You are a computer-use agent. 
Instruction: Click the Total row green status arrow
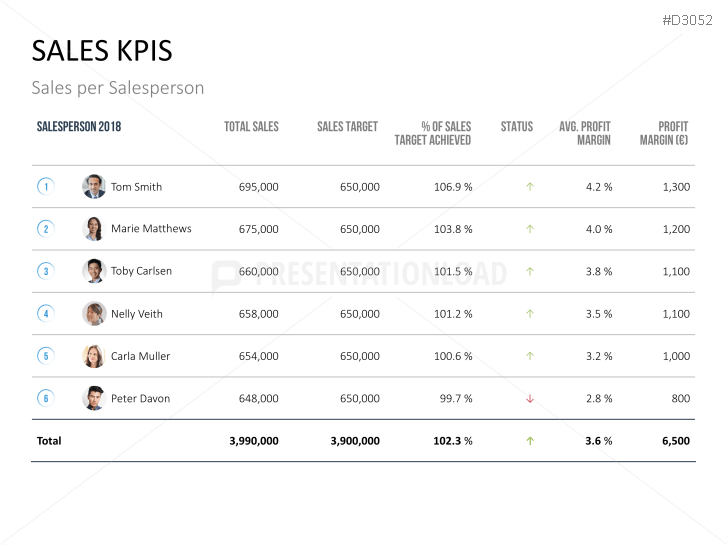pos(530,441)
